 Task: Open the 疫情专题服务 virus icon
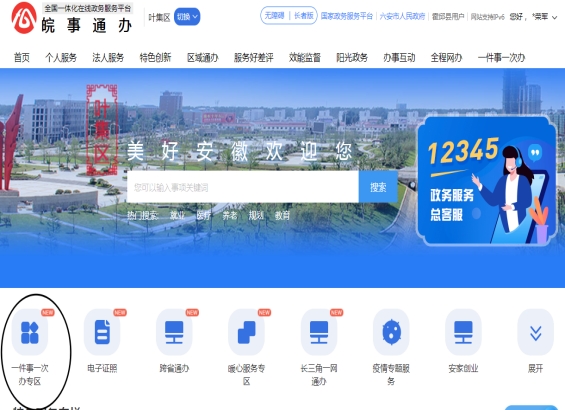point(391,332)
